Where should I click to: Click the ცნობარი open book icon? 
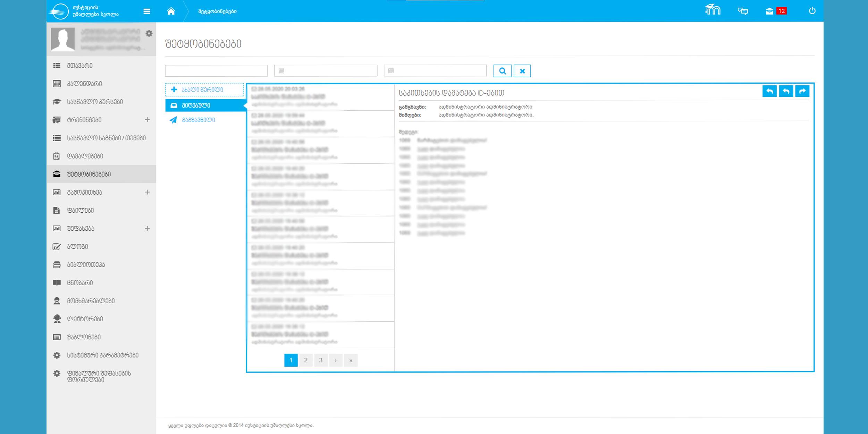[x=57, y=282]
